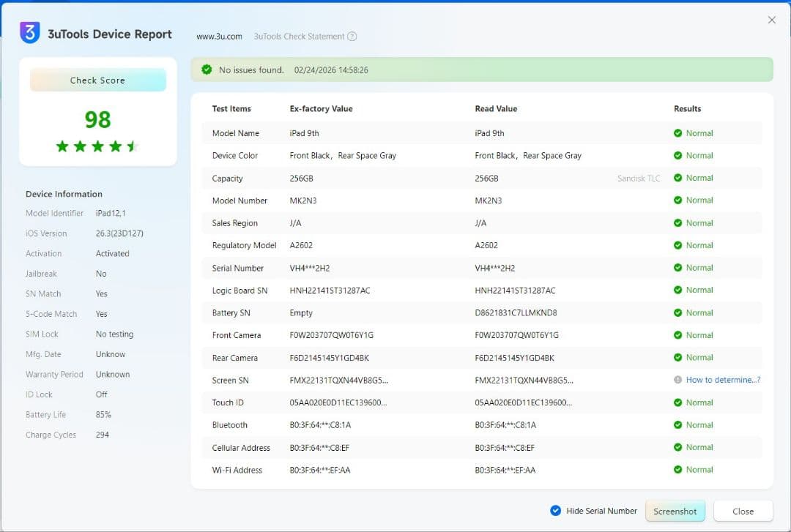Screen dimensions: 791x532
Task: Click the 'Sandisk TLC' label in Capacity row
Action: [639, 178]
